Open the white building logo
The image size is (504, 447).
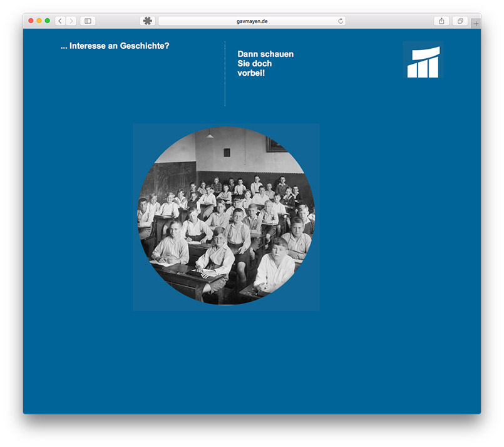click(423, 60)
